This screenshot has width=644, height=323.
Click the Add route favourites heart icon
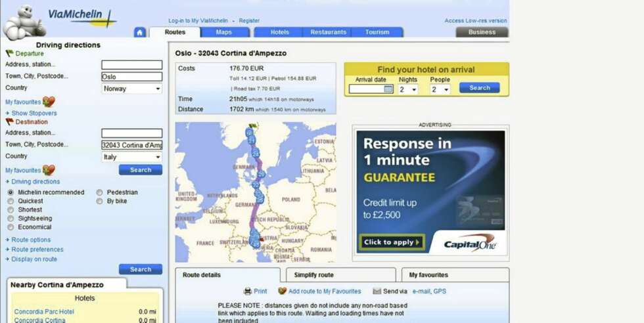282,291
